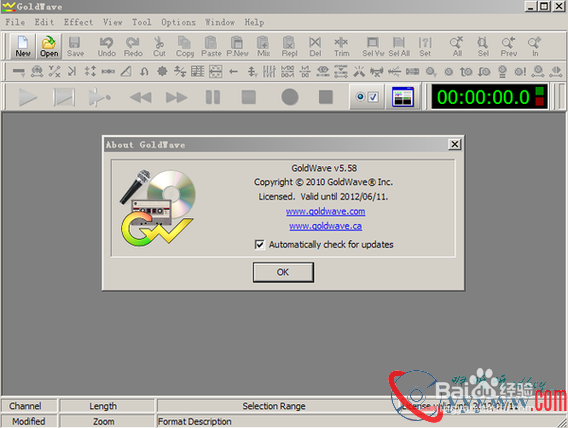
Task: Click the Play selection framed-triangle button
Action: pos(64,97)
